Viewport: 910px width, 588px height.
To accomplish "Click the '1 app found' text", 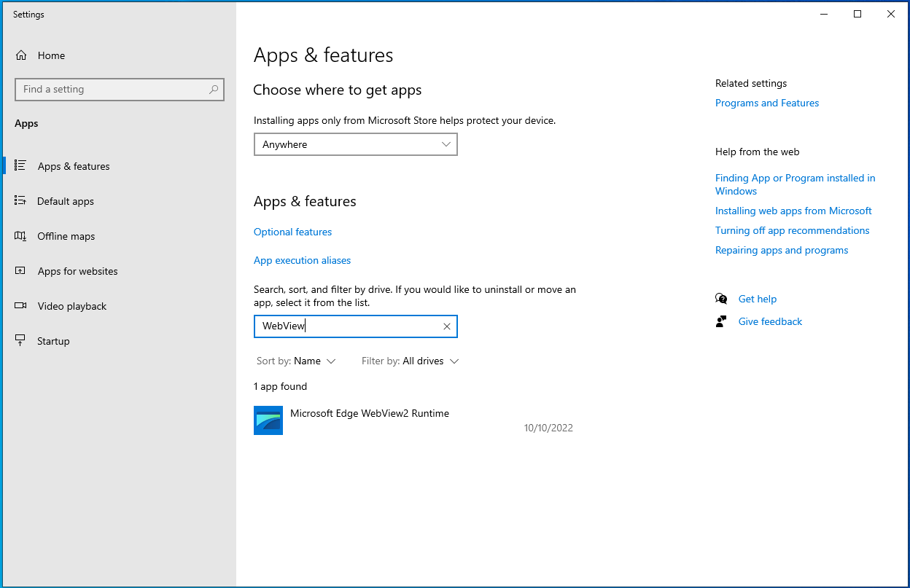I will (x=280, y=386).
